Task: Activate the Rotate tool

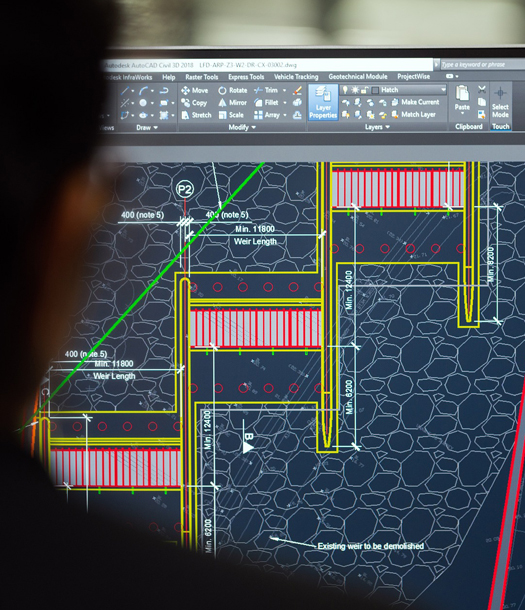Action: pyautogui.click(x=233, y=90)
